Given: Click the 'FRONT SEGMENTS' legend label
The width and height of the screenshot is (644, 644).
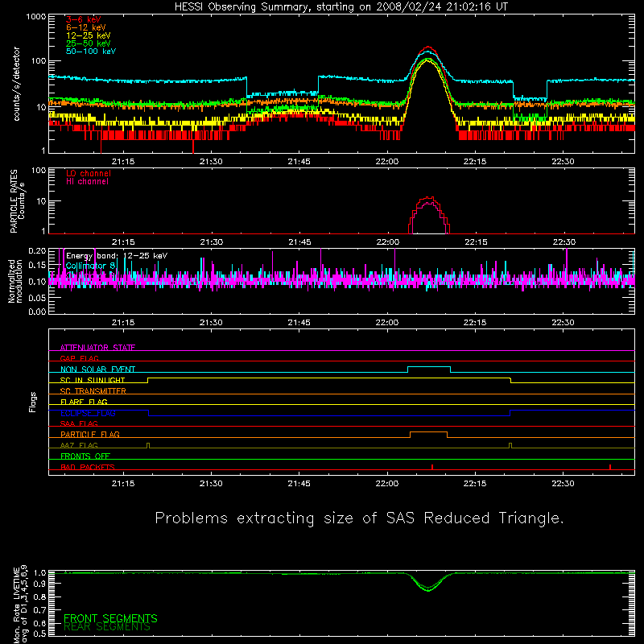Looking at the screenshot, I should click(x=110, y=618).
